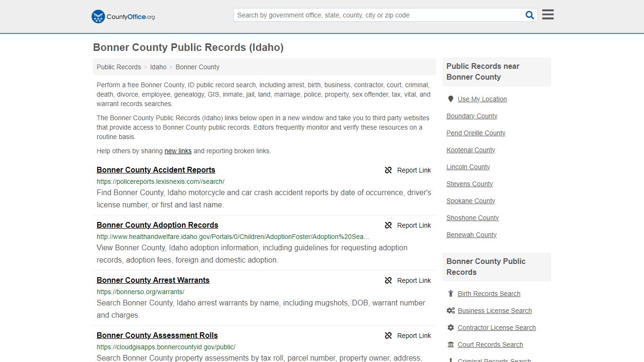Open the CountyOffice.org logo homepage
The width and height of the screenshot is (644, 362).
tap(123, 16)
